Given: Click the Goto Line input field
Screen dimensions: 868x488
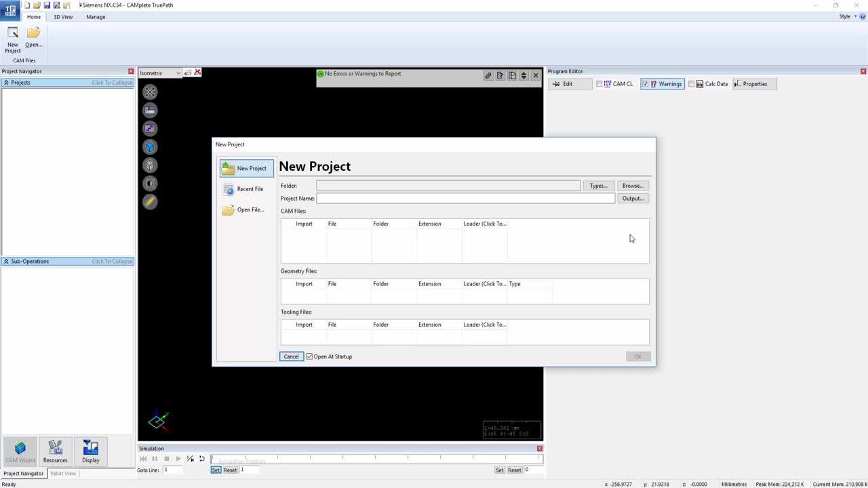Looking at the screenshot, I should click(172, 470).
